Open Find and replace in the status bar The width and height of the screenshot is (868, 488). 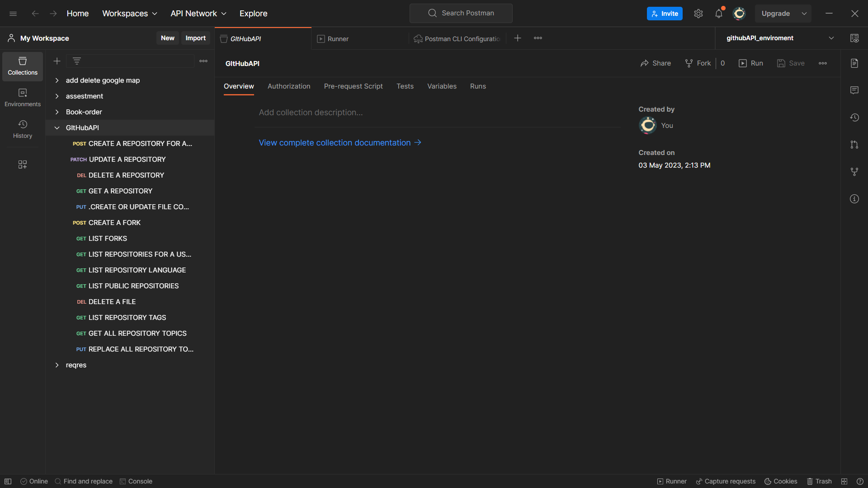(84, 481)
